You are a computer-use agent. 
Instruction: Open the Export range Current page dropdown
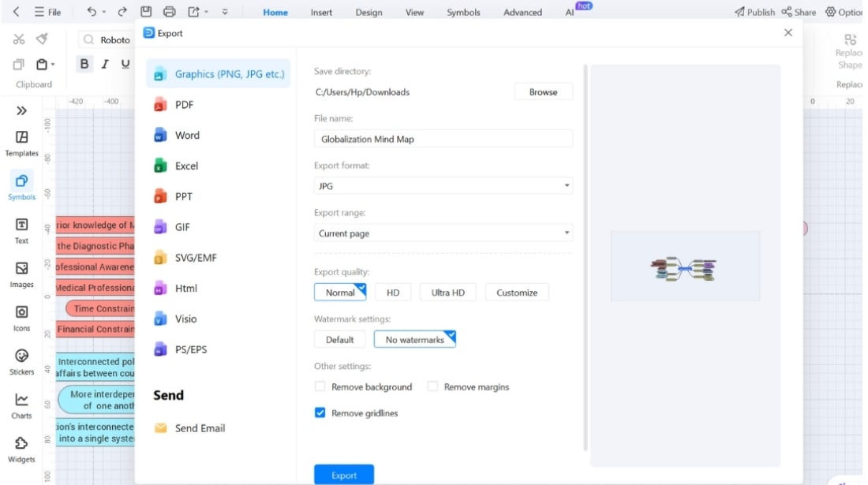[443, 233]
